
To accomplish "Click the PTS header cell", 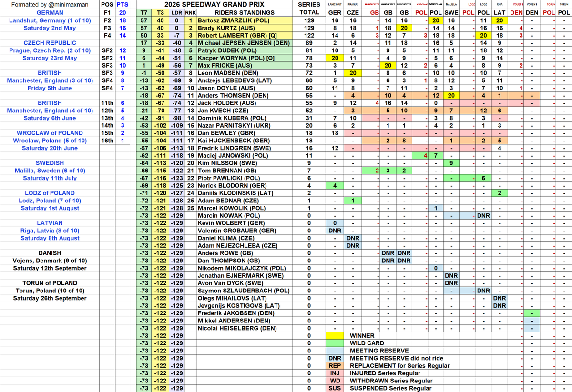I will [x=122, y=4].
